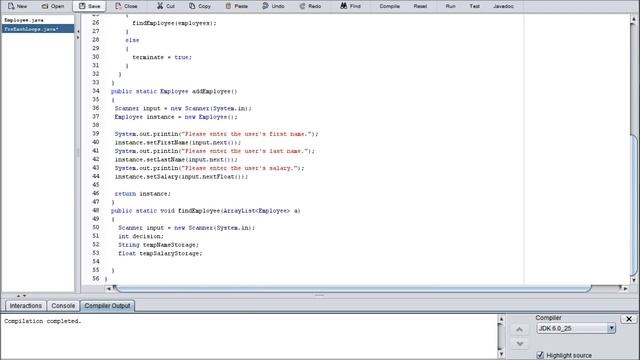Click the Test button
This screenshot has width=640, height=360.
(x=474, y=6)
